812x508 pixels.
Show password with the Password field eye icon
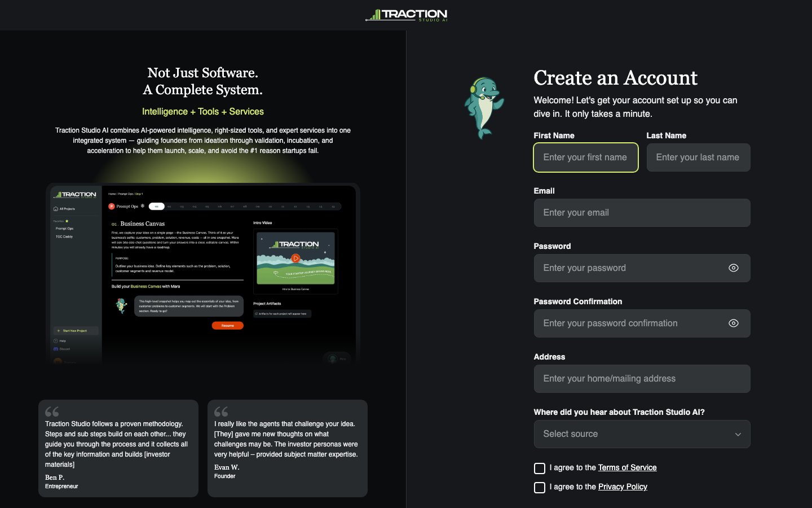point(733,268)
